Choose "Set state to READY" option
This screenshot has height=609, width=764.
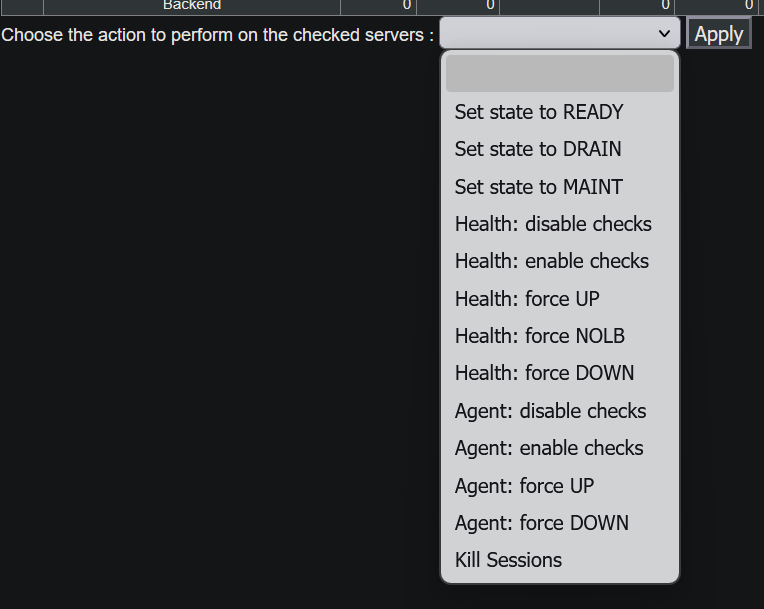539,112
